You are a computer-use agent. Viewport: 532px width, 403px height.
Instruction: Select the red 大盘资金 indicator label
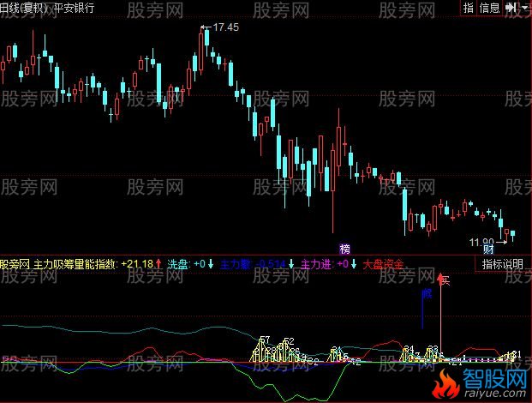pyautogui.click(x=383, y=264)
